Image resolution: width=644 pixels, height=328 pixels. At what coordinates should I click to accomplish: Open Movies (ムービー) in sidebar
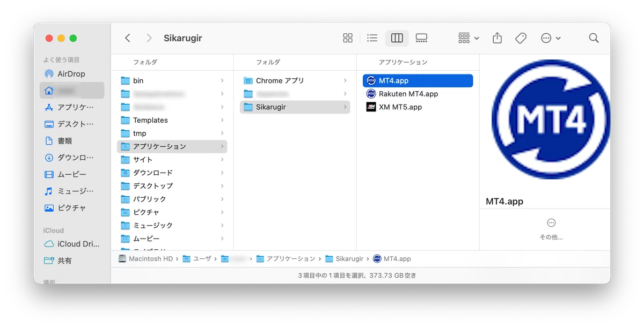click(72, 174)
